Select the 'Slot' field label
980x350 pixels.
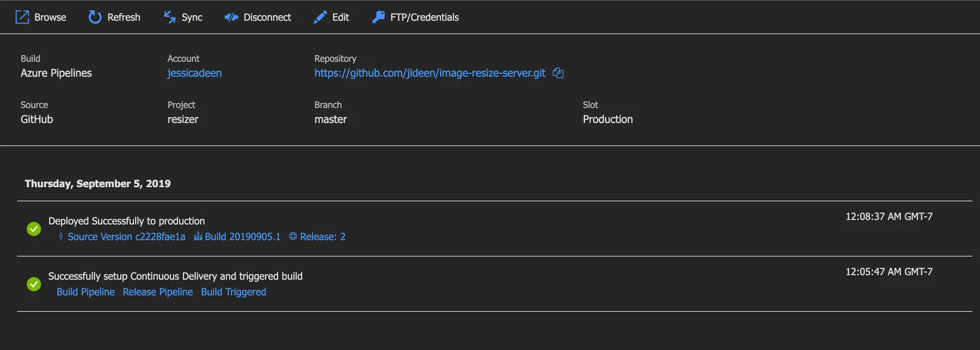[590, 105]
